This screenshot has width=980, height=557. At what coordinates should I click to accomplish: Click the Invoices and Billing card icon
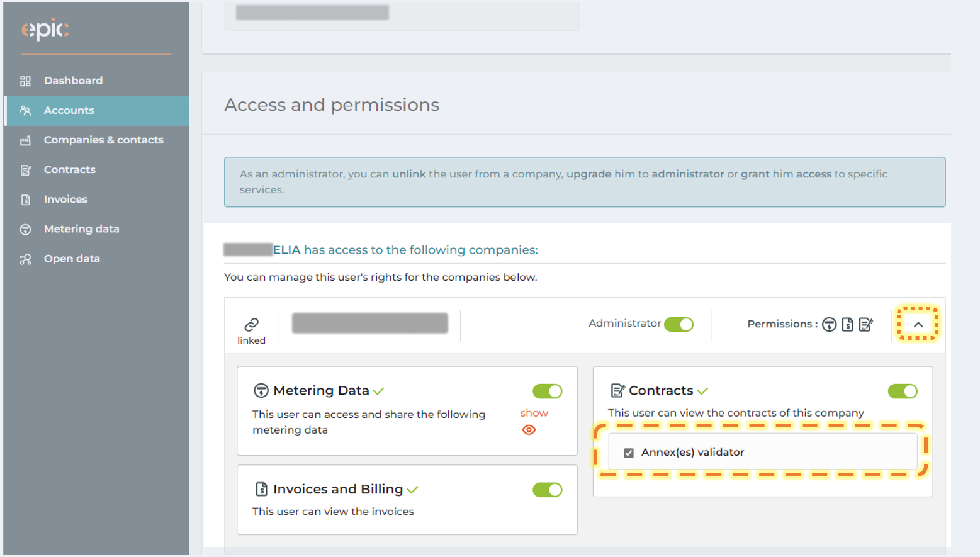261,490
